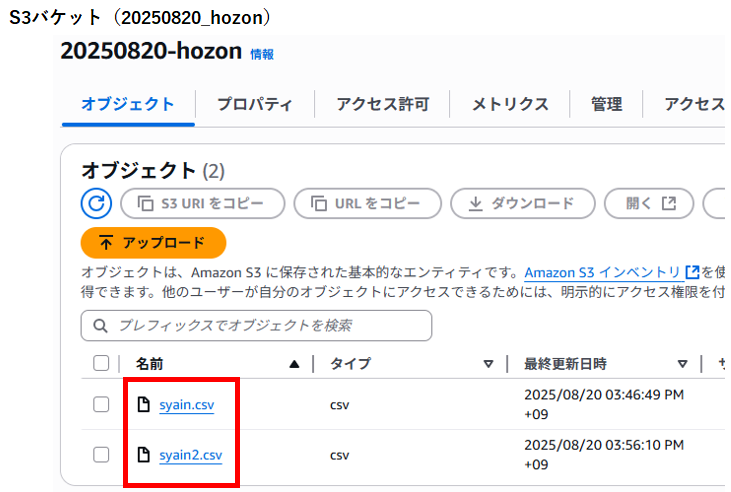Viewport: 731px width, 492px height.
Task: Open the アクセス許可 tab
Action: tap(383, 104)
